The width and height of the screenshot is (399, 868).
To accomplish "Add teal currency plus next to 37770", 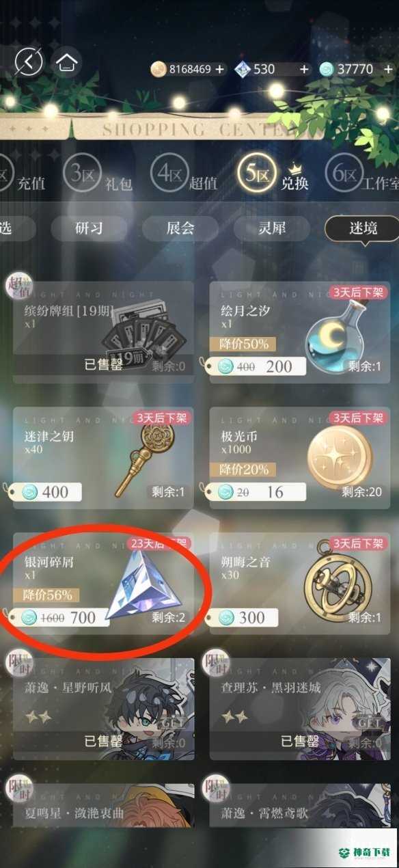I will (x=387, y=69).
